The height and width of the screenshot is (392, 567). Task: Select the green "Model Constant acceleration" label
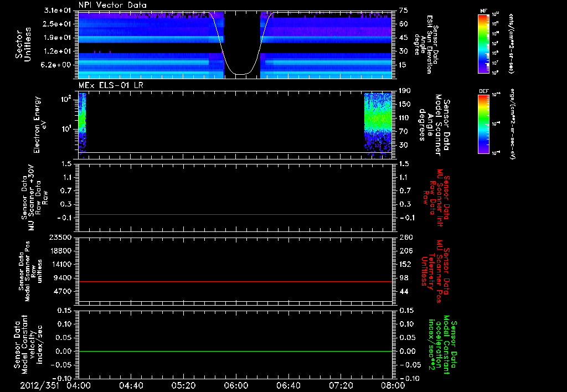point(442,344)
